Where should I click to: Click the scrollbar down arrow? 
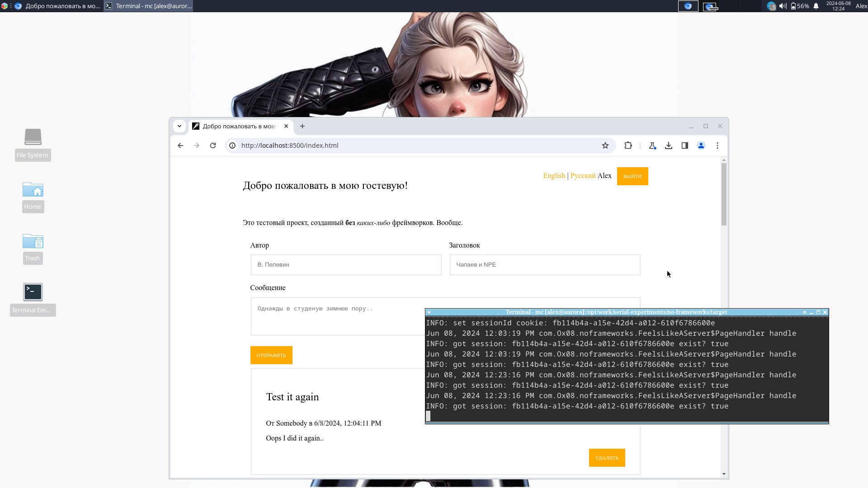pyautogui.click(x=724, y=474)
